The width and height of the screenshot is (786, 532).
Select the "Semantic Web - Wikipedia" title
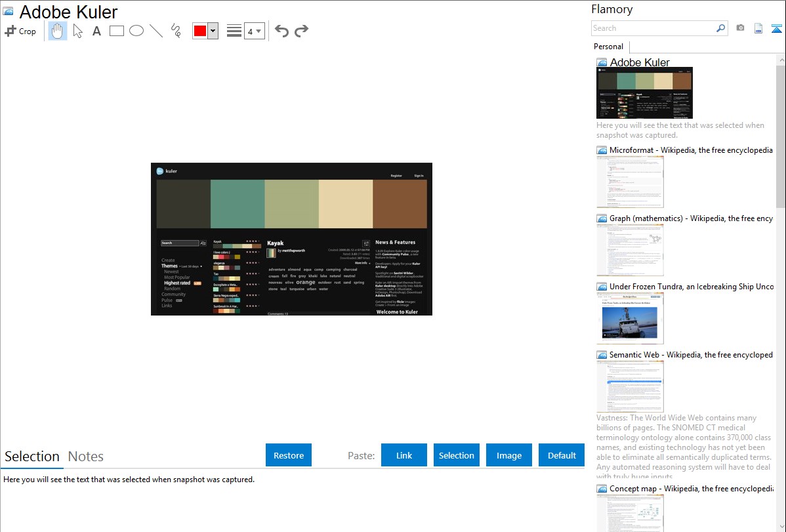pyautogui.click(x=691, y=354)
